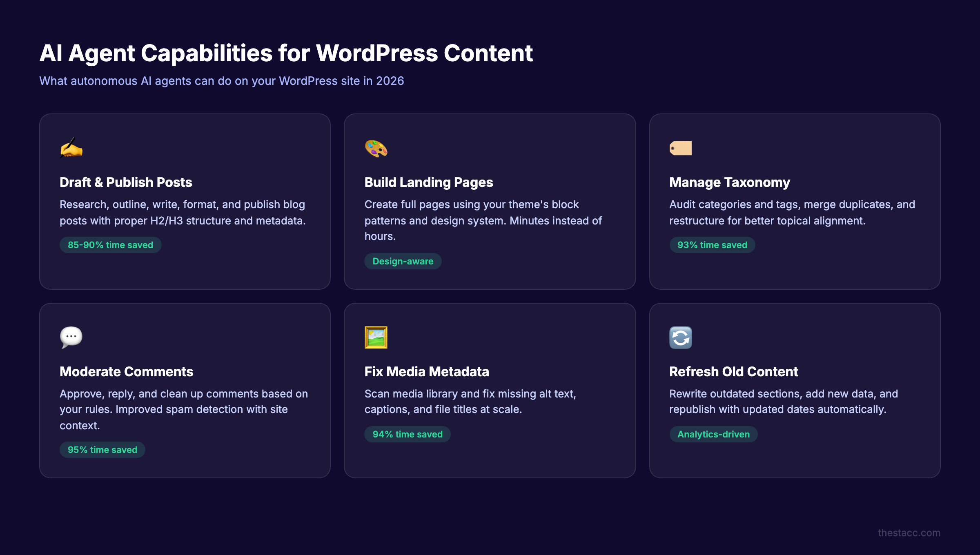Select the tag icon on Manage Taxonomy card
980x555 pixels.
click(680, 149)
